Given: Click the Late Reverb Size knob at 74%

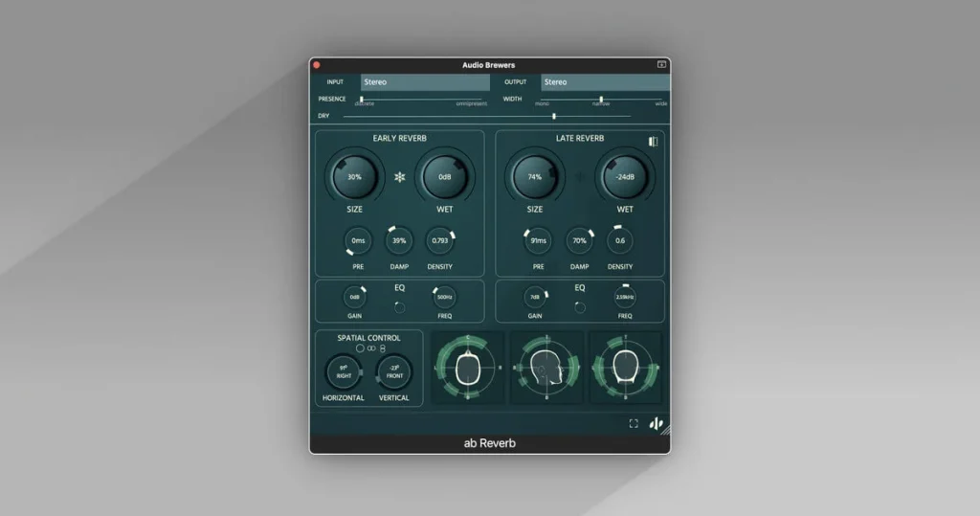Looking at the screenshot, I should click(534, 177).
